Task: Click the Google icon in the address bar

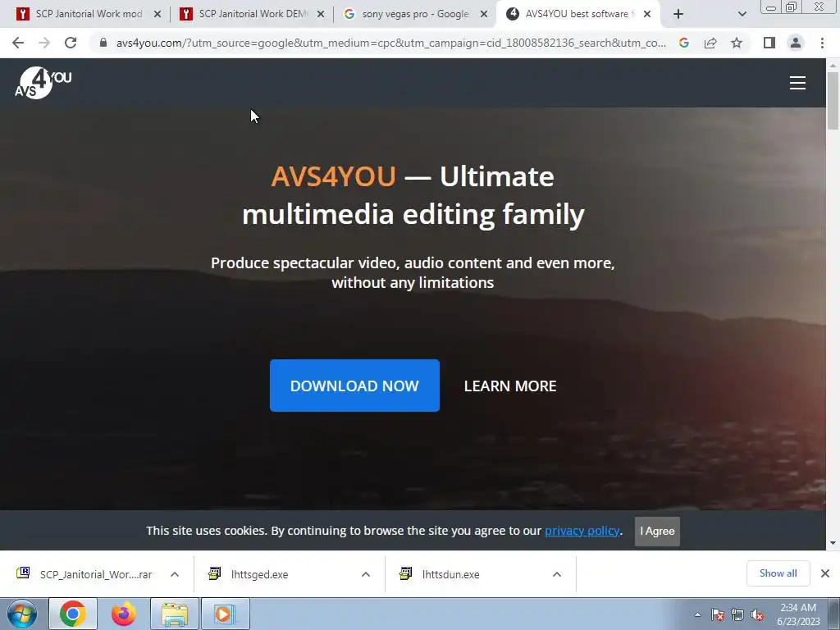Action: (x=683, y=43)
